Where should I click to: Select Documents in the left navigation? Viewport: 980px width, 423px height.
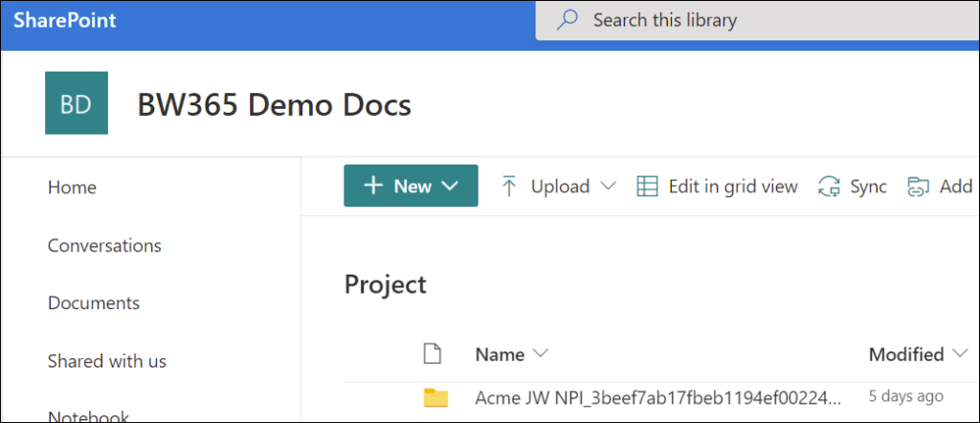[94, 303]
